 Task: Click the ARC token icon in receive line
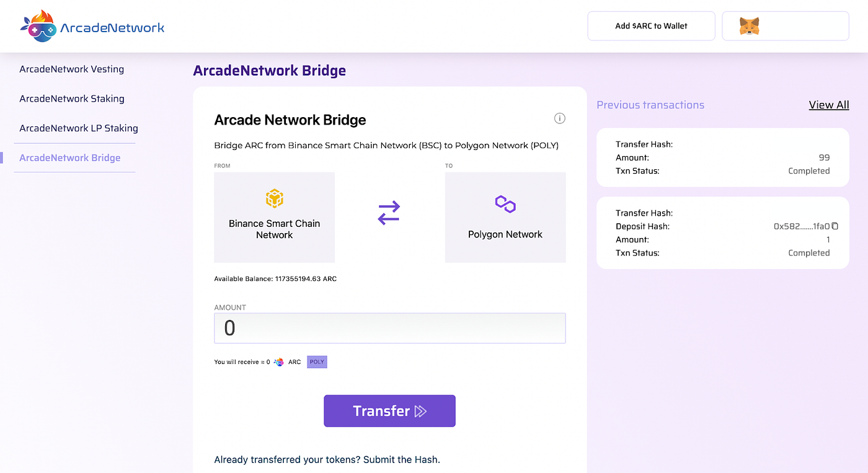click(279, 362)
